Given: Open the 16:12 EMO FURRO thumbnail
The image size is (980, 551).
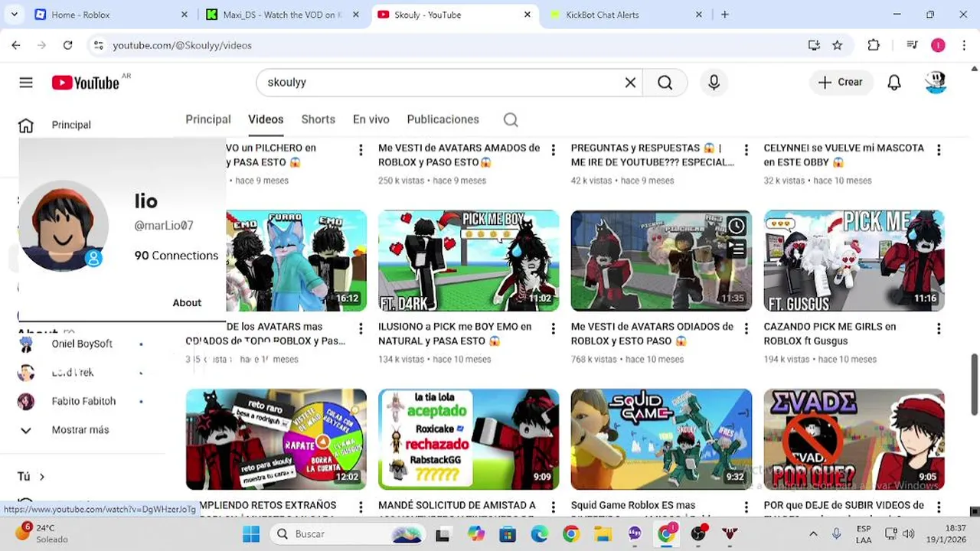Looking at the screenshot, I should pos(296,261).
